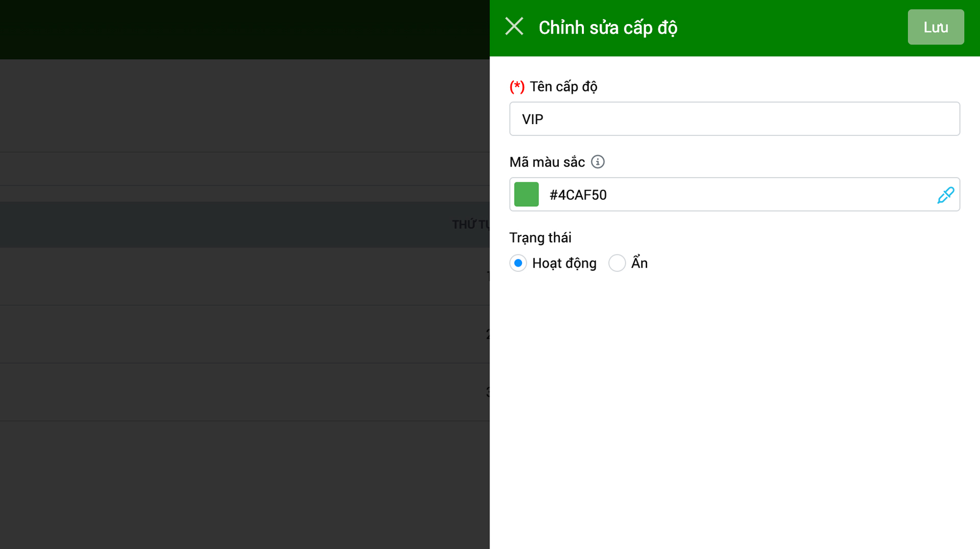Close the Chỉnh sửa cấp độ panel
980x549 pixels.
[x=514, y=27]
